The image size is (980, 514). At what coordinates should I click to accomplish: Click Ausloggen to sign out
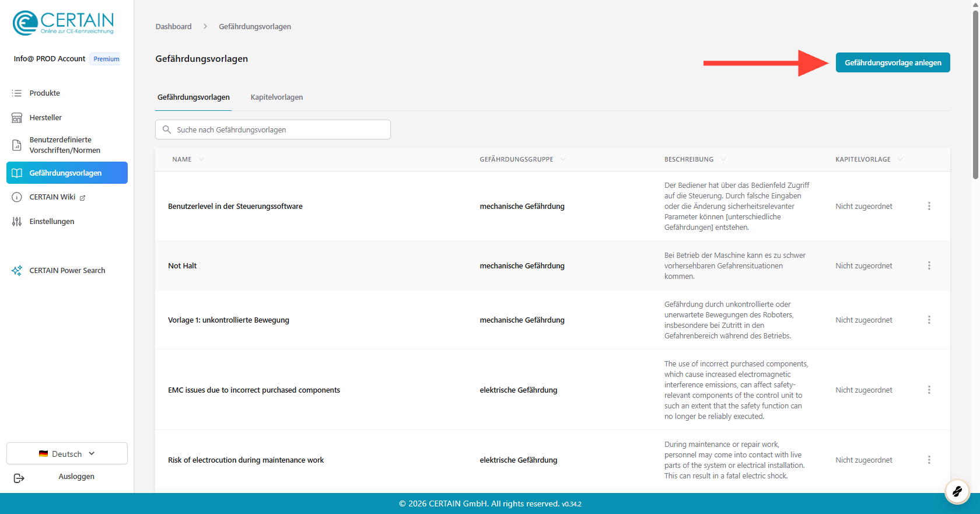pyautogui.click(x=76, y=477)
